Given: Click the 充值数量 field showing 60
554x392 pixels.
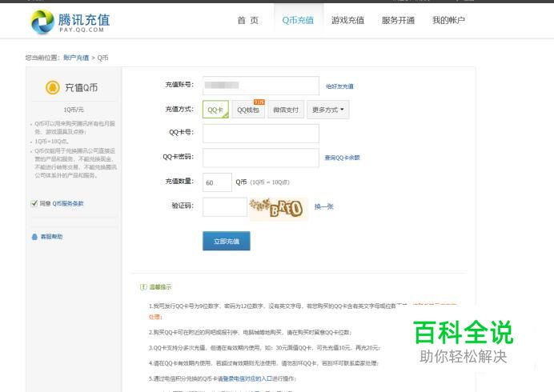Looking at the screenshot, I should 217,182.
